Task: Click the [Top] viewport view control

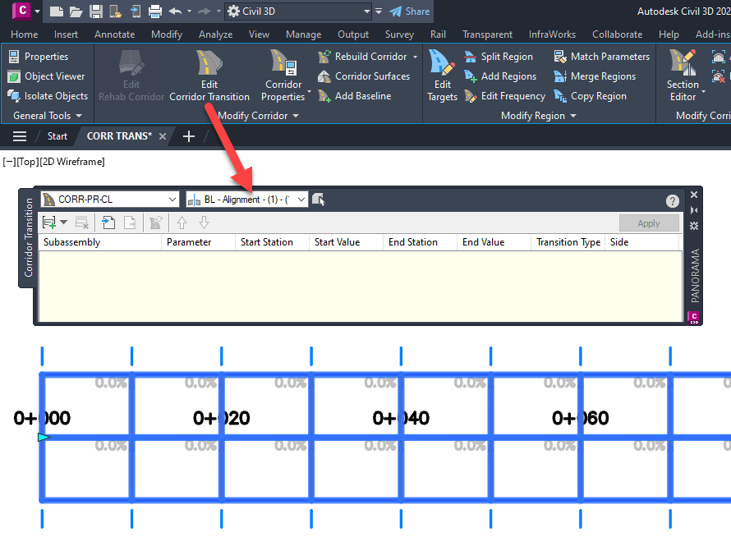Action: tap(27, 162)
